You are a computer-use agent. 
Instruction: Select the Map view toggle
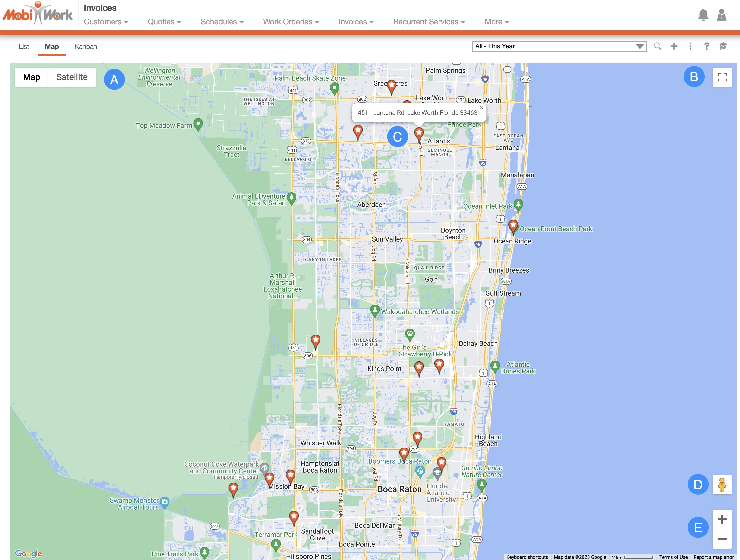coord(31,77)
